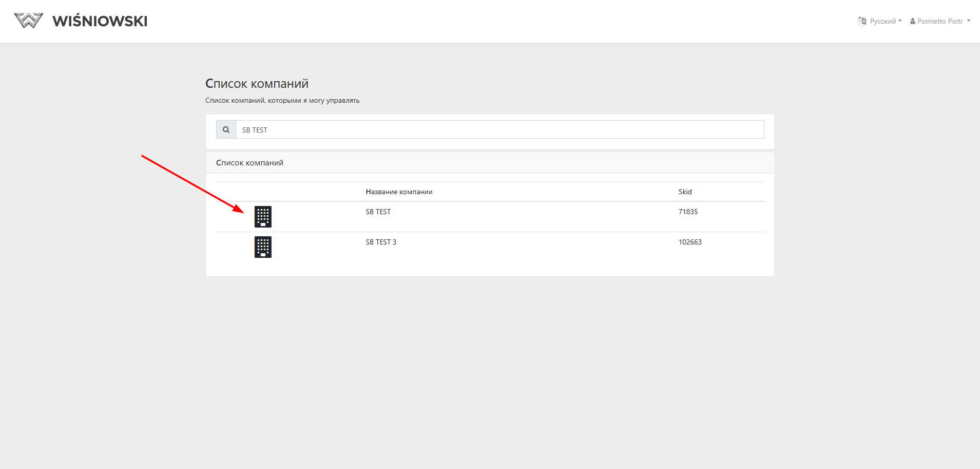Focus the company search field containing SB TEST
Screen dimensions: 980x469
point(499,130)
